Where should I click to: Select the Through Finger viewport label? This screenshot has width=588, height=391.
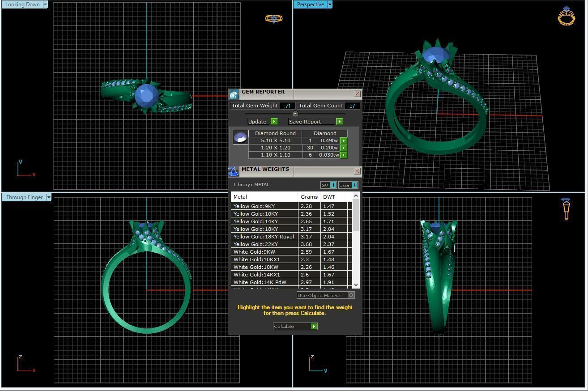point(24,197)
